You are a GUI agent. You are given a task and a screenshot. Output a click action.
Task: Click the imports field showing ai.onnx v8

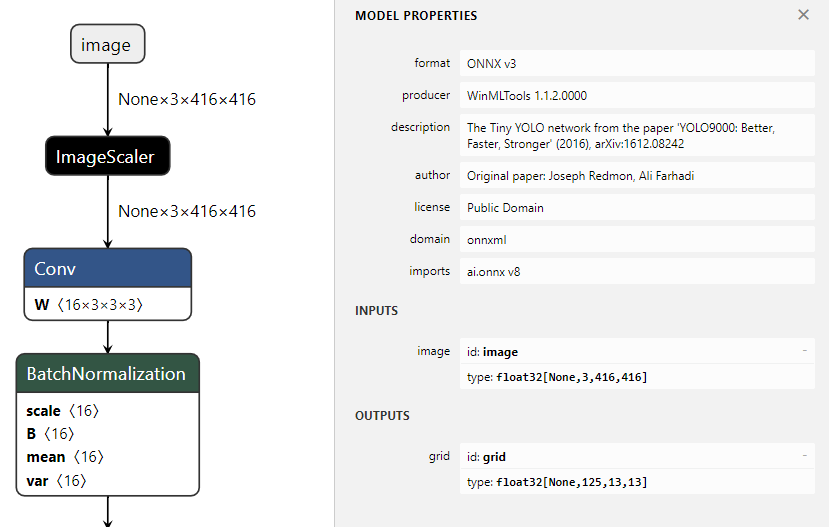637,271
